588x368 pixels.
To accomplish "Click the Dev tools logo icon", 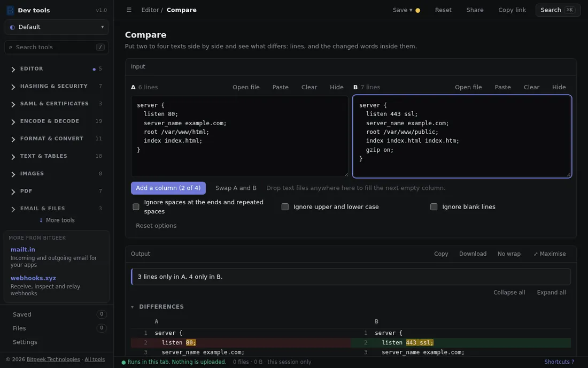I will tap(10, 10).
